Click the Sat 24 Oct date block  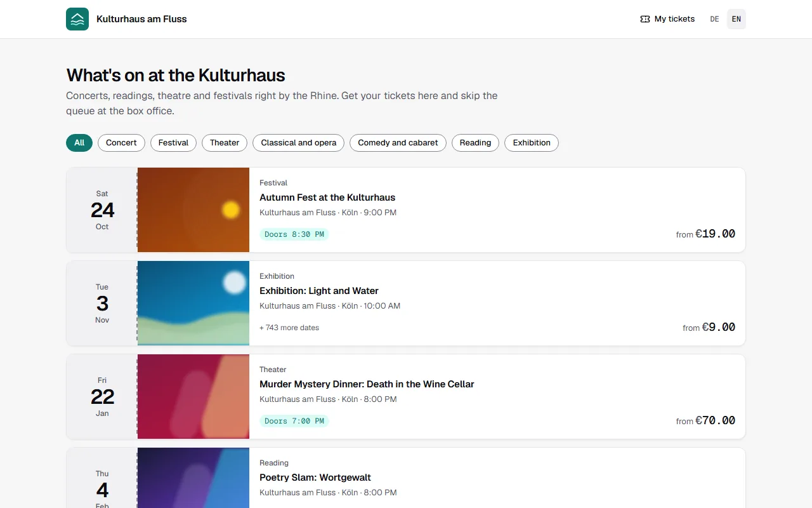click(102, 210)
